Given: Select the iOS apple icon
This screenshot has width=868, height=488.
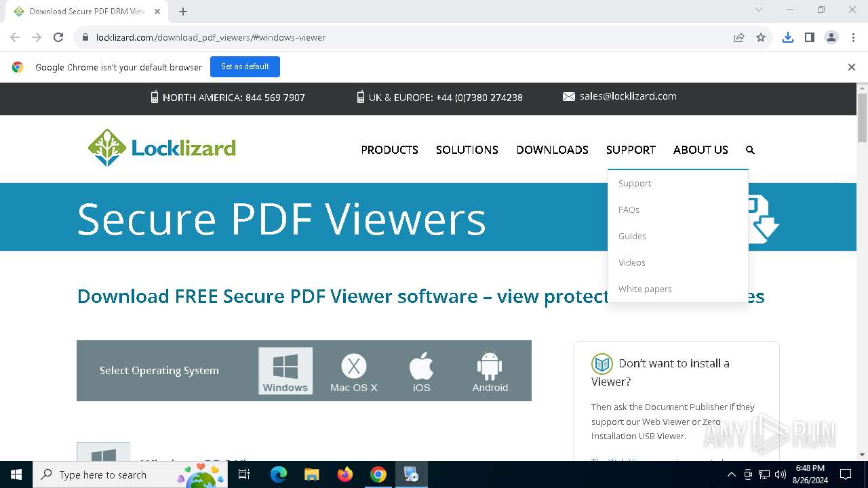Looking at the screenshot, I should tap(421, 373).
